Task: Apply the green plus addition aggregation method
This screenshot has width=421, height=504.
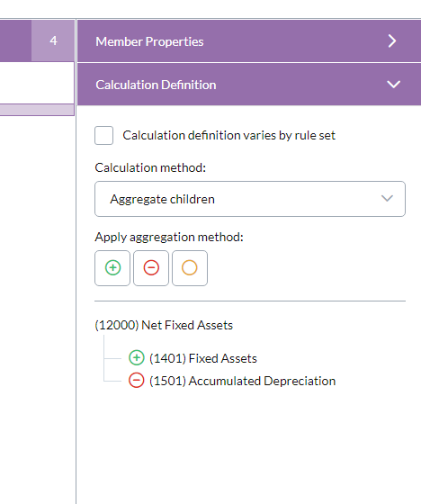Action: [112, 268]
